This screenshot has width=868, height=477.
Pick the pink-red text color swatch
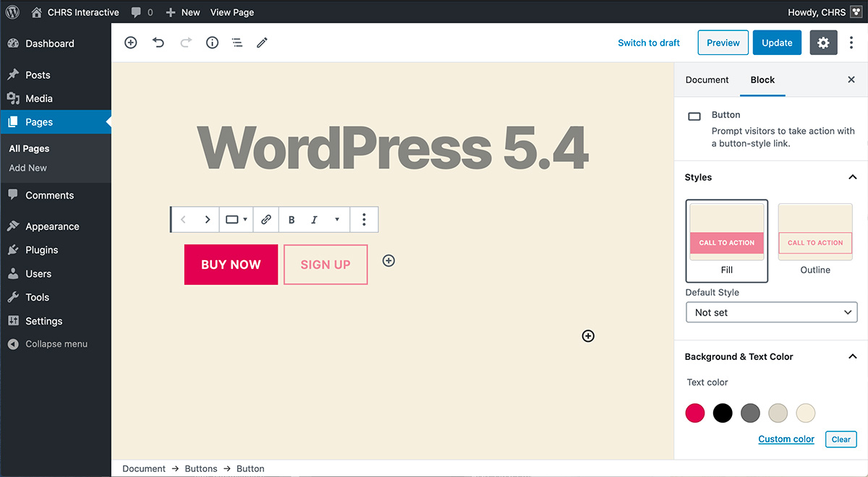(x=695, y=413)
